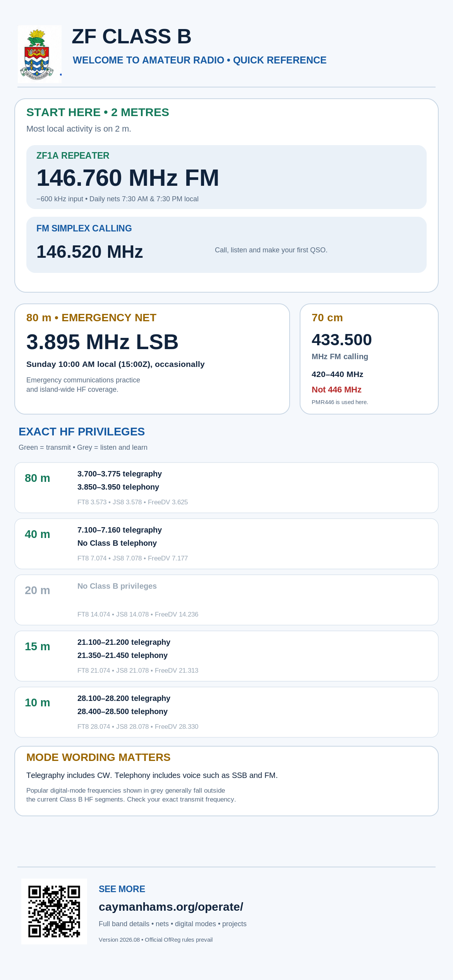This screenshot has height=980, width=453.
Task: Click the Exact HF Privileges heading
Action: (82, 432)
